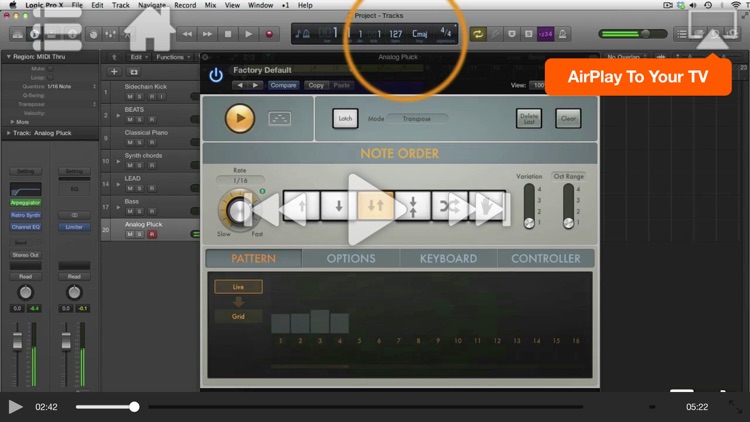Click the Logic transport Stop button

pos(228,34)
